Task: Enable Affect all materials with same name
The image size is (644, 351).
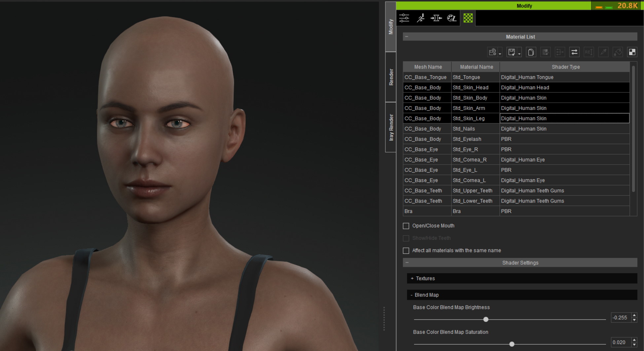Action: point(406,251)
